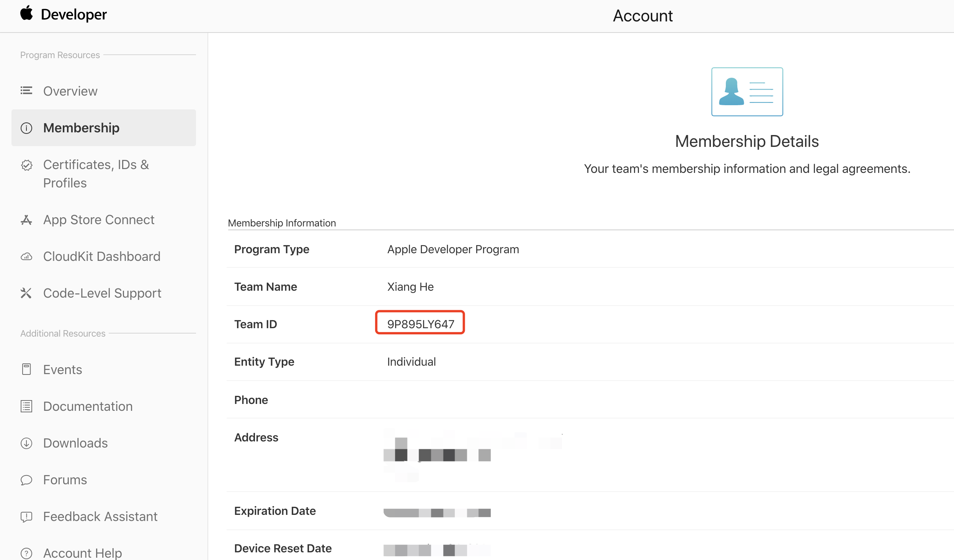Click the CloudKit cloud icon
The image size is (954, 560).
[x=26, y=257]
